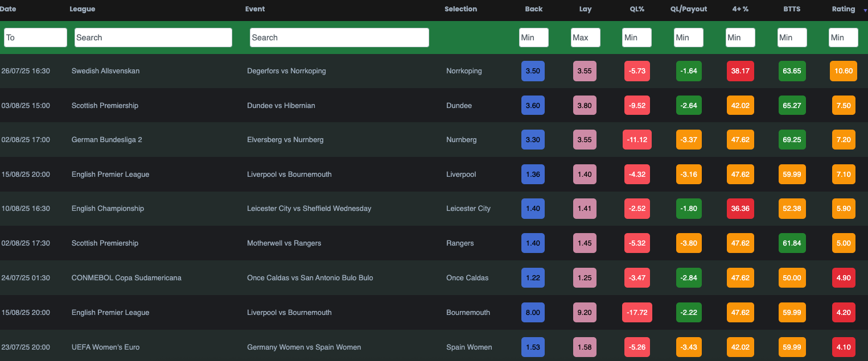This screenshot has width=868, height=361.
Task: Select Once Caldas vs San Antonio Bulo Bulo
Action: pyautogui.click(x=310, y=278)
